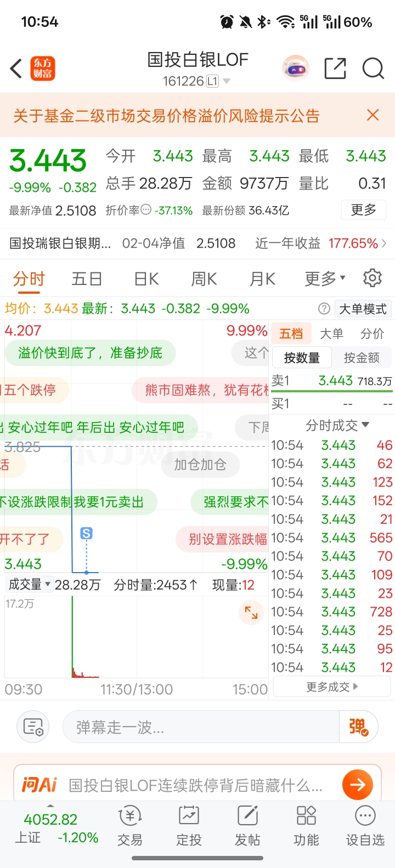Switch to the 日K tab
The image size is (395, 868).
point(146,278)
